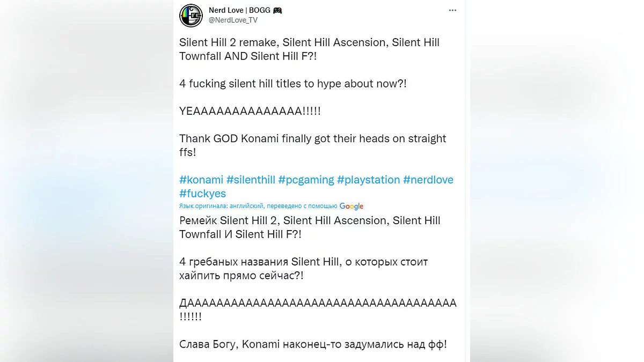Open the tweet's more options menu
644x362 pixels.
pos(453,11)
